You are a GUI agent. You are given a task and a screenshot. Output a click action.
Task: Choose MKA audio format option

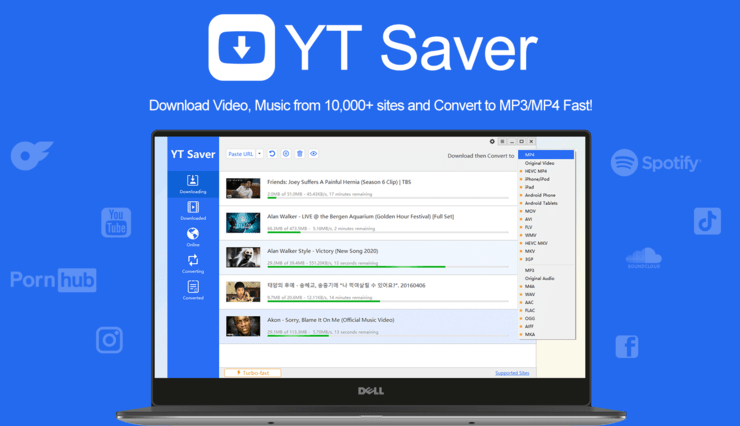pyautogui.click(x=530, y=334)
